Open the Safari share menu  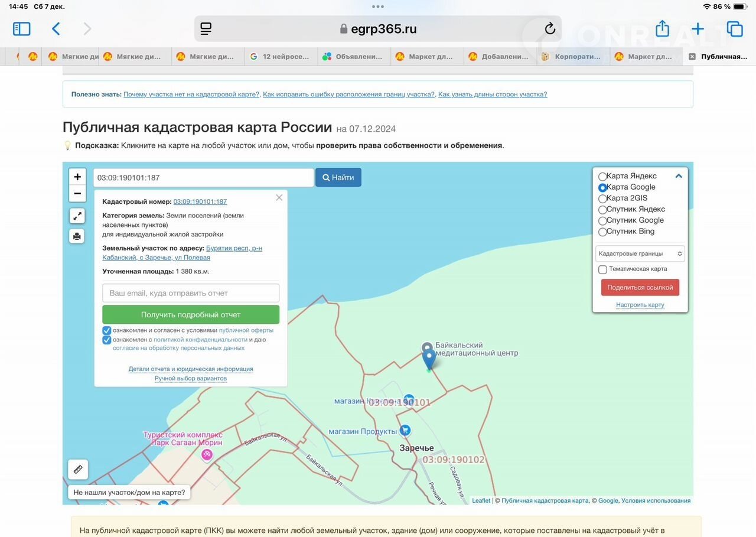(x=662, y=28)
